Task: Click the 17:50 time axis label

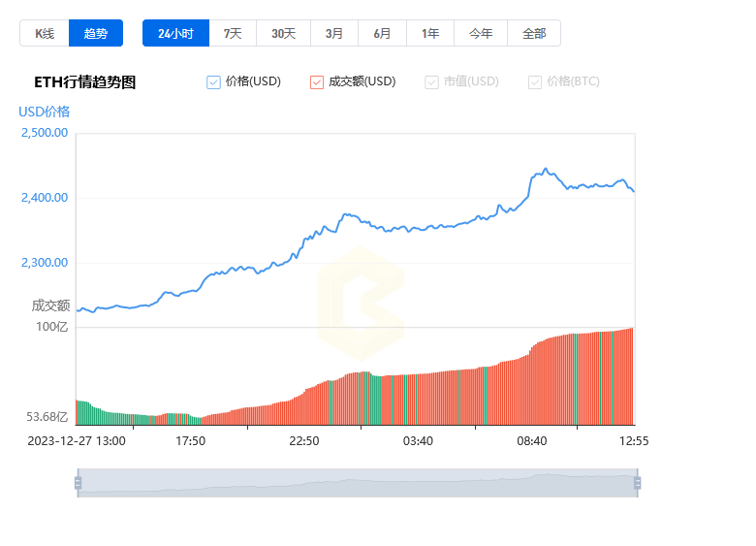Action: pyautogui.click(x=190, y=441)
